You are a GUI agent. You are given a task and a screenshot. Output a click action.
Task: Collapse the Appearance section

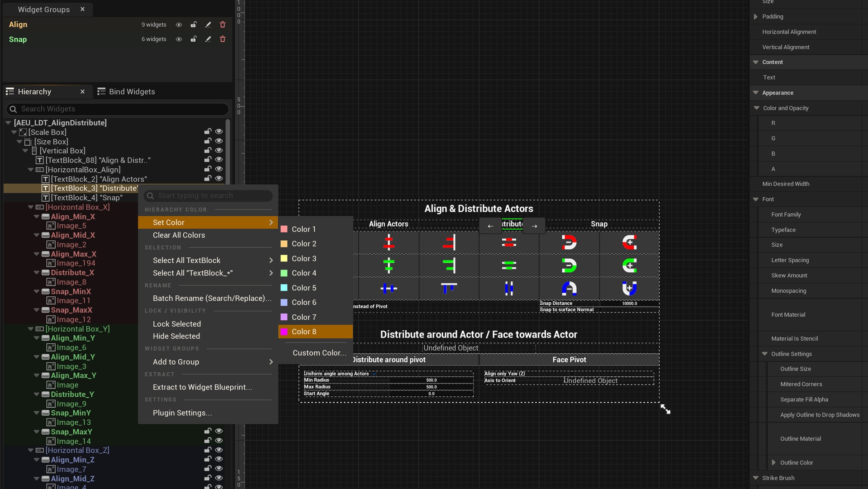(756, 93)
